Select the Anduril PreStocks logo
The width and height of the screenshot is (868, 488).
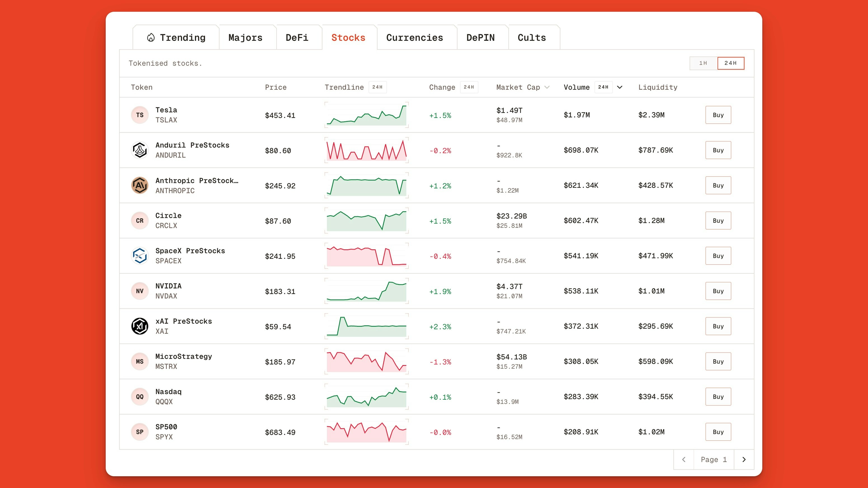140,150
